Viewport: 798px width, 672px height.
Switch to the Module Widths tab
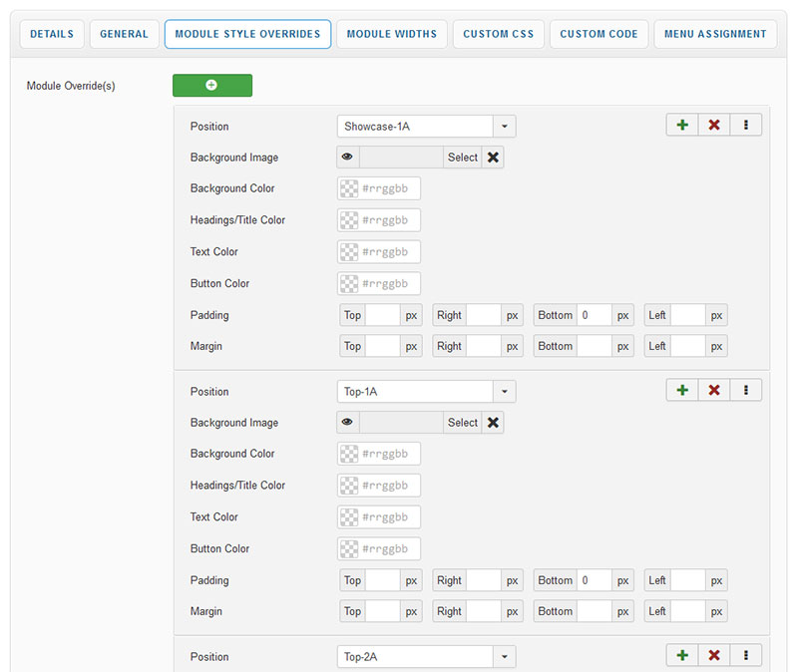click(x=391, y=34)
